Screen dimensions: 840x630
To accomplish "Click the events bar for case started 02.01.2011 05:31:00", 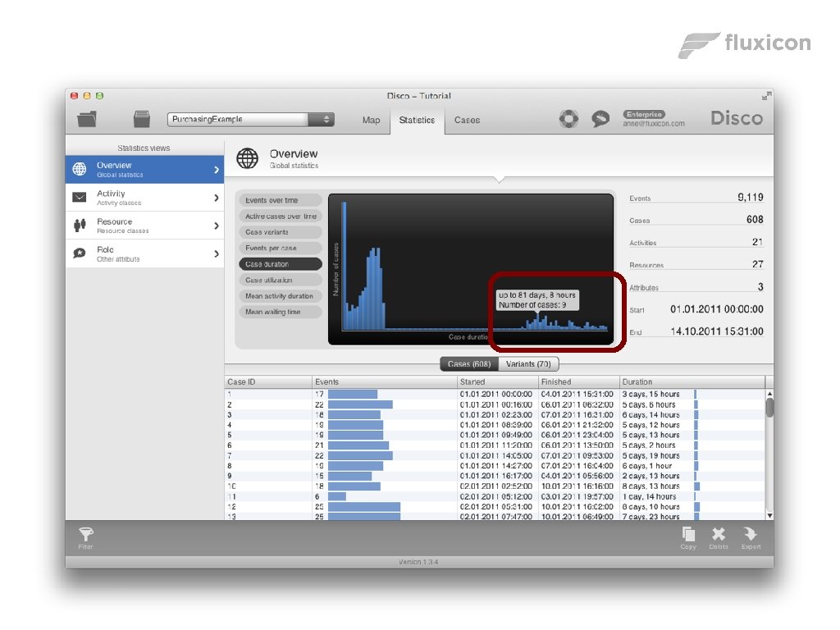I will (x=364, y=507).
